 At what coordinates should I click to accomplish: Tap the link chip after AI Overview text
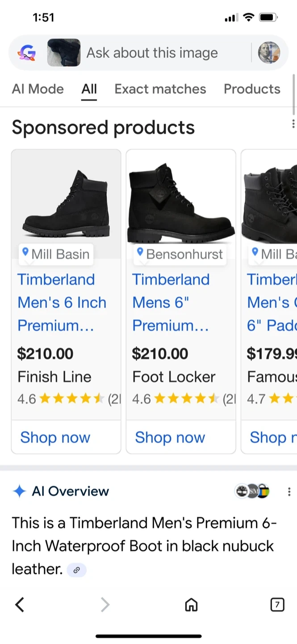[76, 570]
